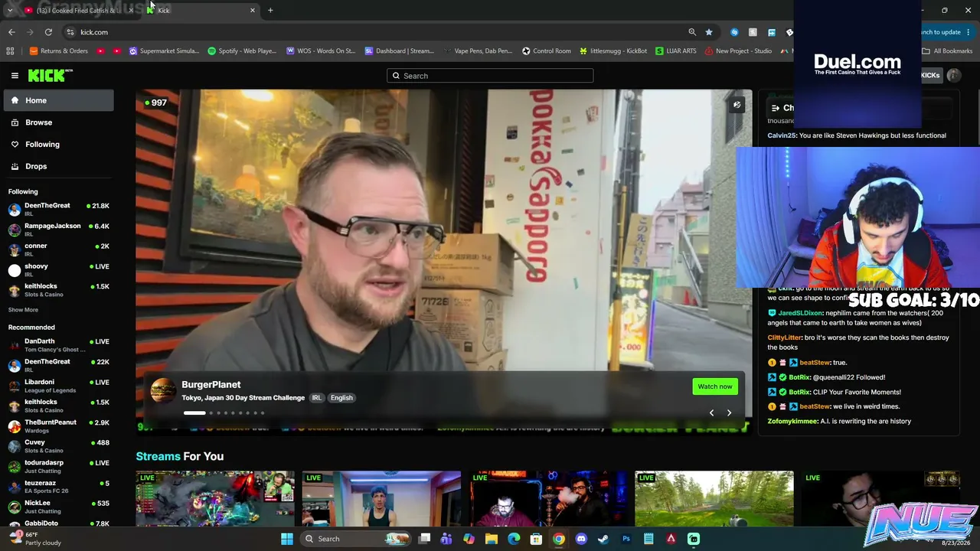
Task: Launch Discord from the taskbar
Action: coord(581,539)
